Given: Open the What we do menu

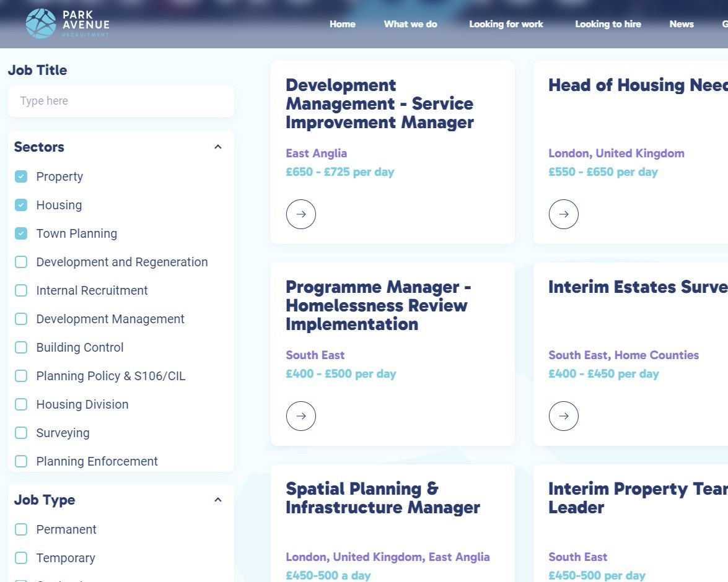Looking at the screenshot, I should coord(410,24).
